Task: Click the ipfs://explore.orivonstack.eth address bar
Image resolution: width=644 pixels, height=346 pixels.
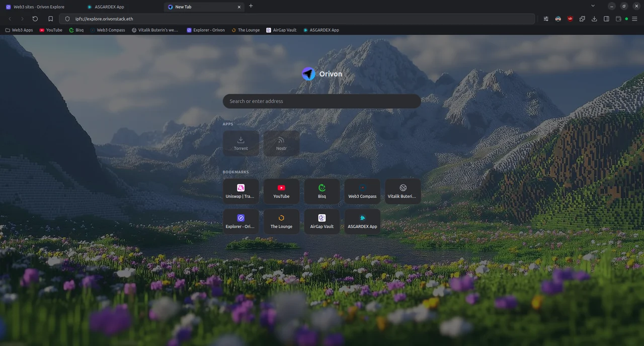Action: [297, 19]
